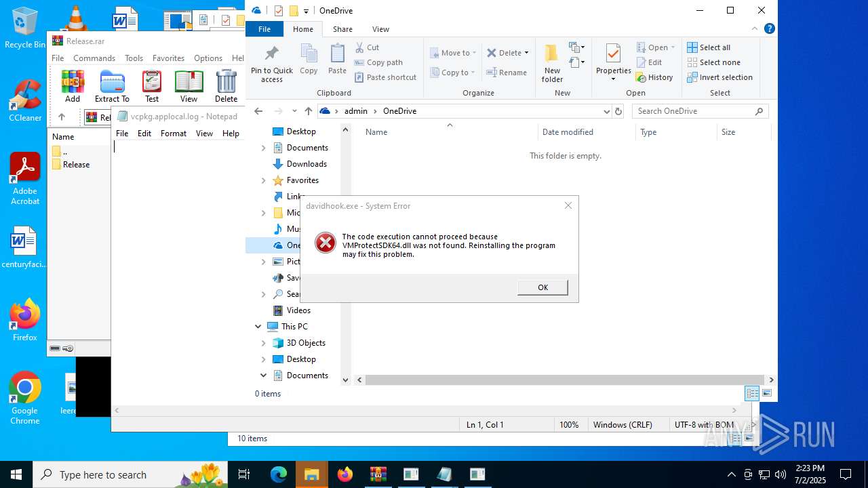The width and height of the screenshot is (868, 488).
Task: Expand 3D Objects under This PC
Action: click(264, 343)
